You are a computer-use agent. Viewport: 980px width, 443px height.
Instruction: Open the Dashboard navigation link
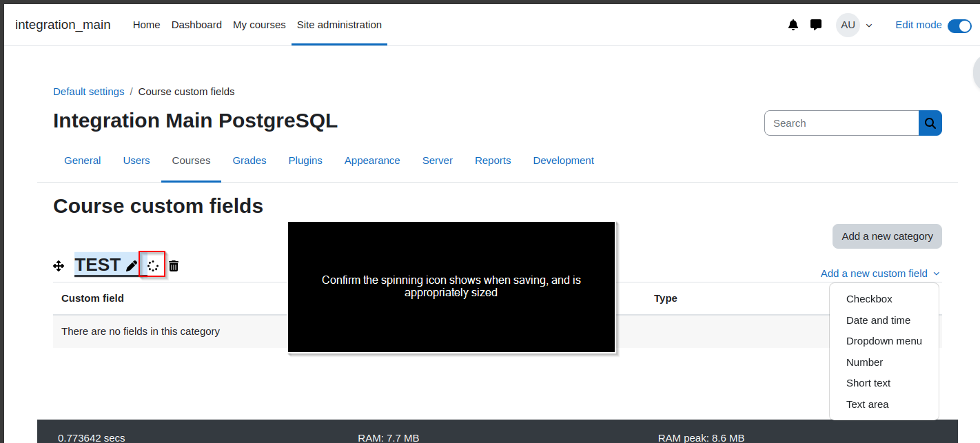coord(196,25)
